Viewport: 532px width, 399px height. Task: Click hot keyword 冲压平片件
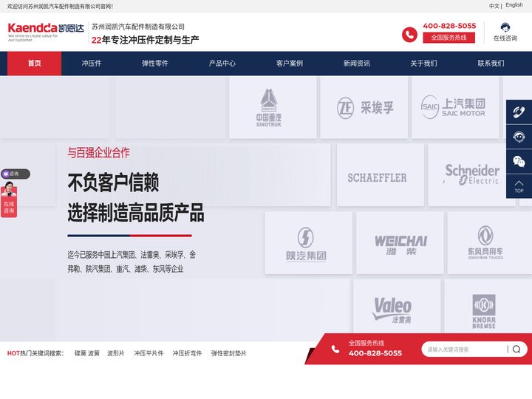(149, 353)
